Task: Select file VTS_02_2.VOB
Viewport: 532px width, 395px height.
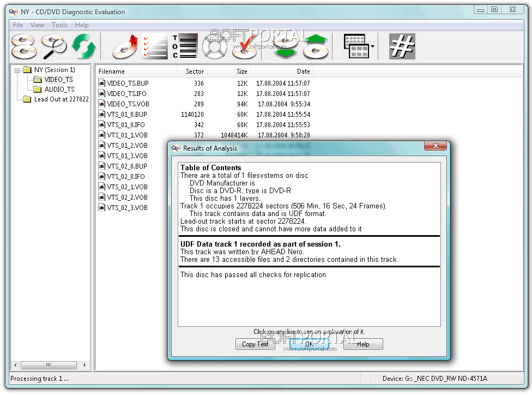Action: pos(127,197)
